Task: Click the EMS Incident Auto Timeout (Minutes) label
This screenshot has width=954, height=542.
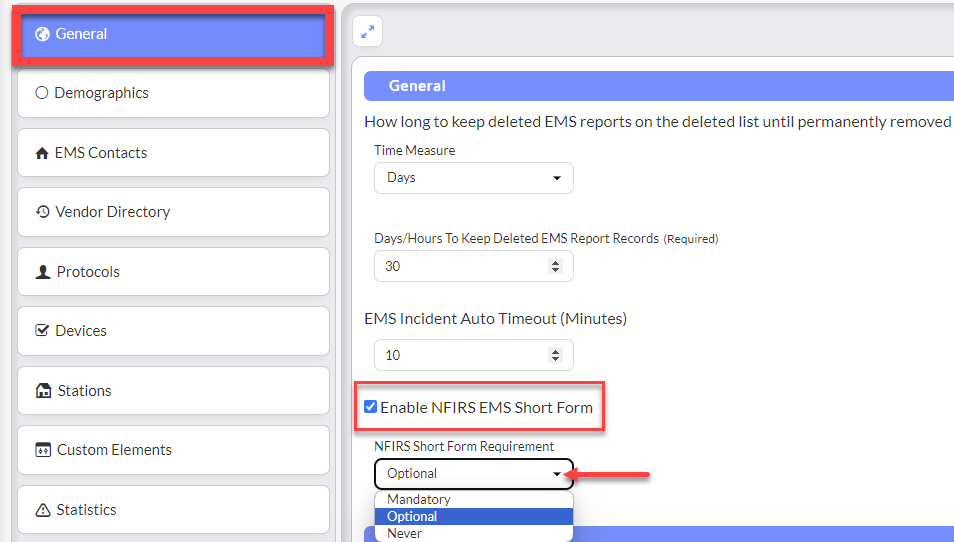Action: coord(495,319)
